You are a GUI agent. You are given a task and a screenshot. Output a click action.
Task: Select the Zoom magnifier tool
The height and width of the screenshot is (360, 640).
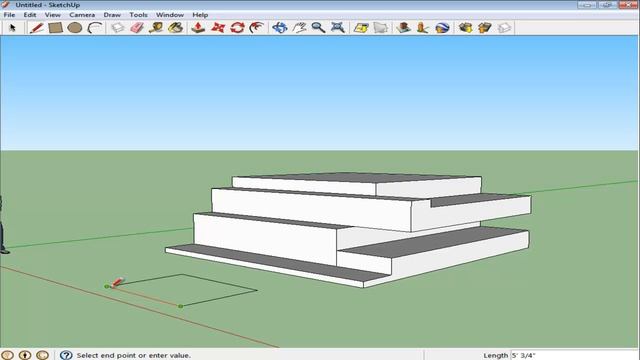click(x=318, y=28)
